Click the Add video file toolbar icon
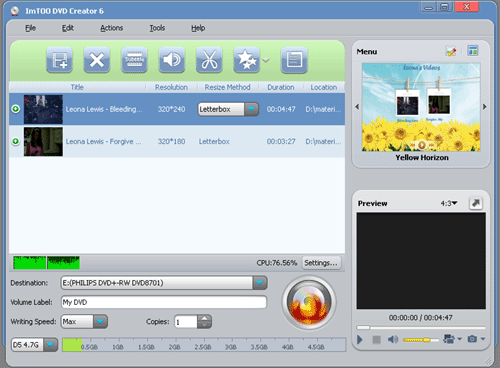 (x=59, y=60)
